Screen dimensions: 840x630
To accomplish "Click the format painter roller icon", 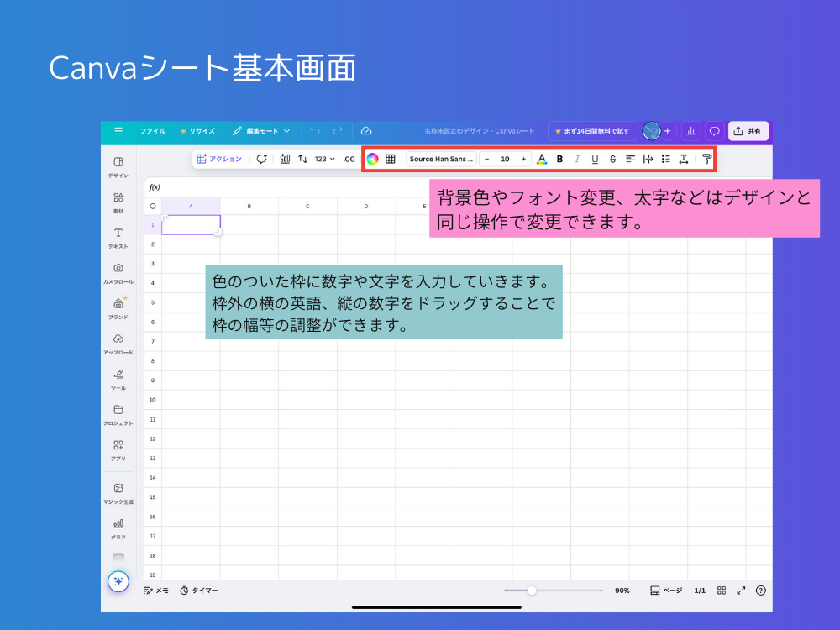I will 706,159.
